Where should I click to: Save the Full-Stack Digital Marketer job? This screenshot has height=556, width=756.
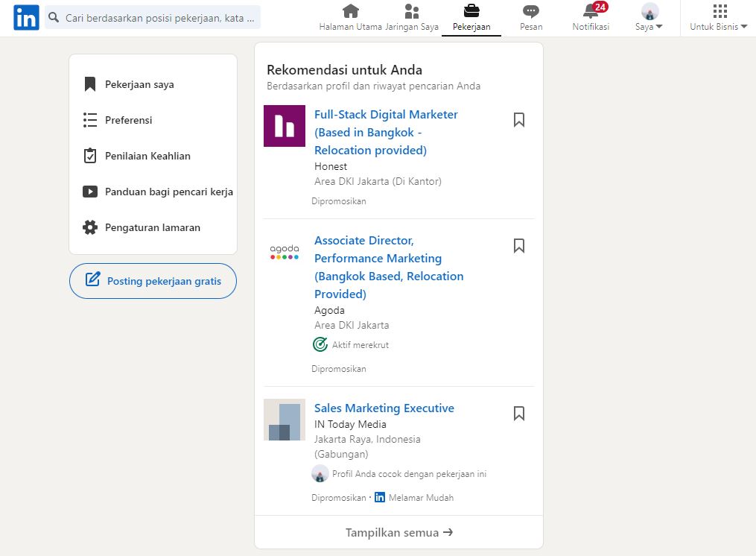pyautogui.click(x=519, y=120)
